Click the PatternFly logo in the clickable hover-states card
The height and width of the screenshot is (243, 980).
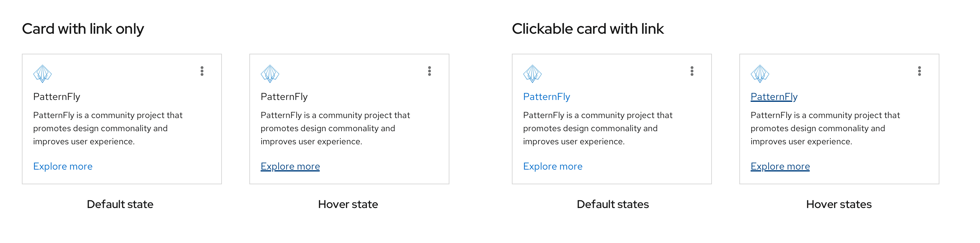760,73
